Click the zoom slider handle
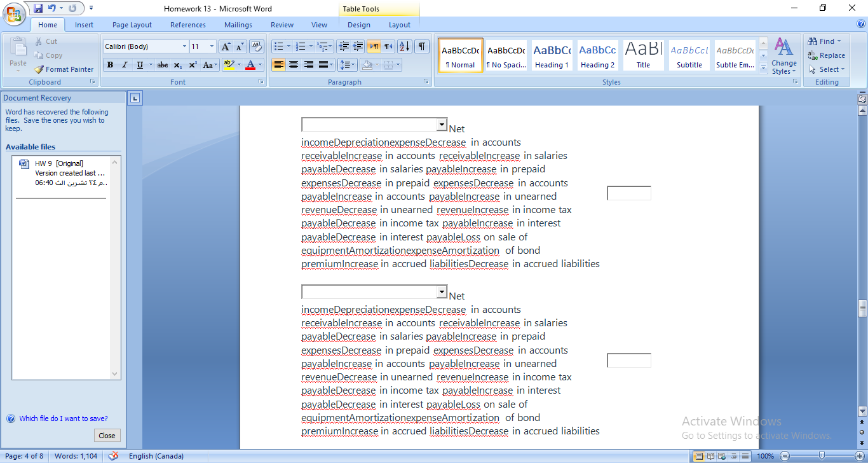868x463 pixels. [x=822, y=456]
